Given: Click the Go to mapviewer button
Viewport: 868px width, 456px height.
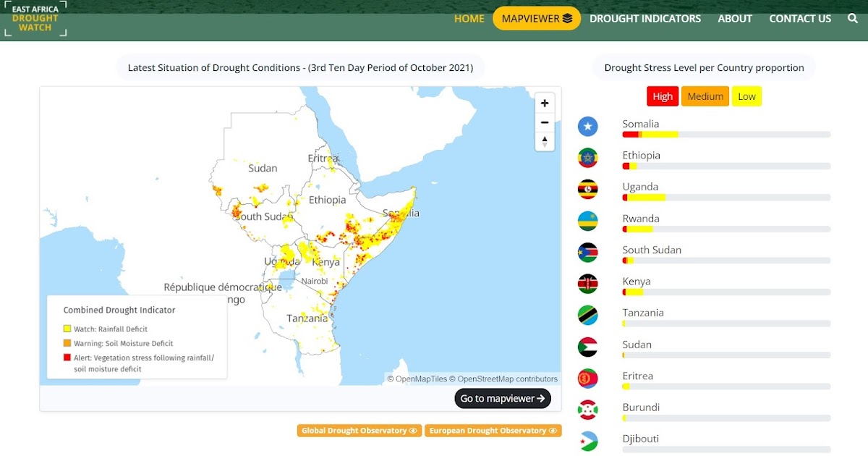Looking at the screenshot, I should point(502,398).
